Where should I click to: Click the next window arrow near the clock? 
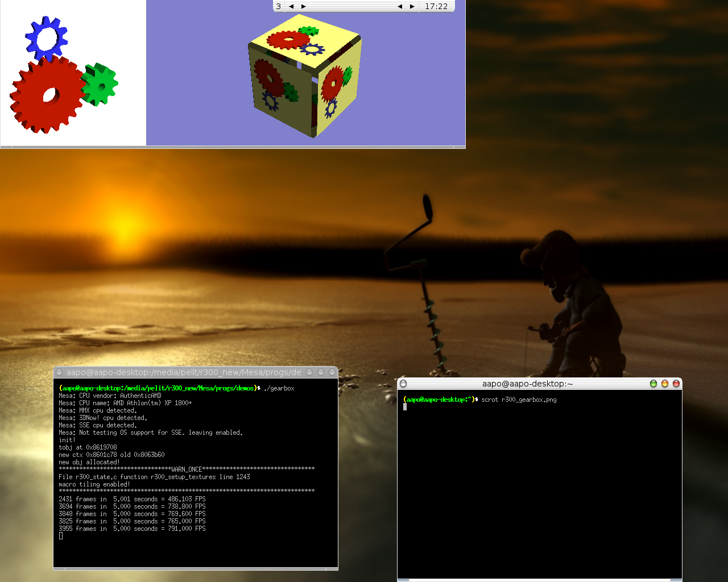pos(412,6)
